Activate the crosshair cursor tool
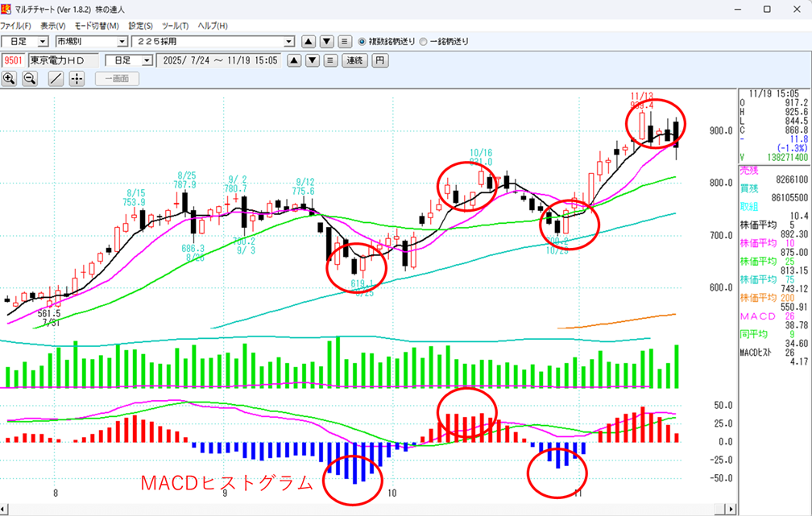 coord(77,78)
